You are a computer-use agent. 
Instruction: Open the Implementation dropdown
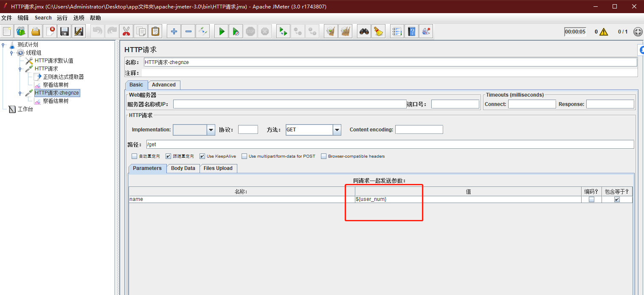tap(211, 130)
